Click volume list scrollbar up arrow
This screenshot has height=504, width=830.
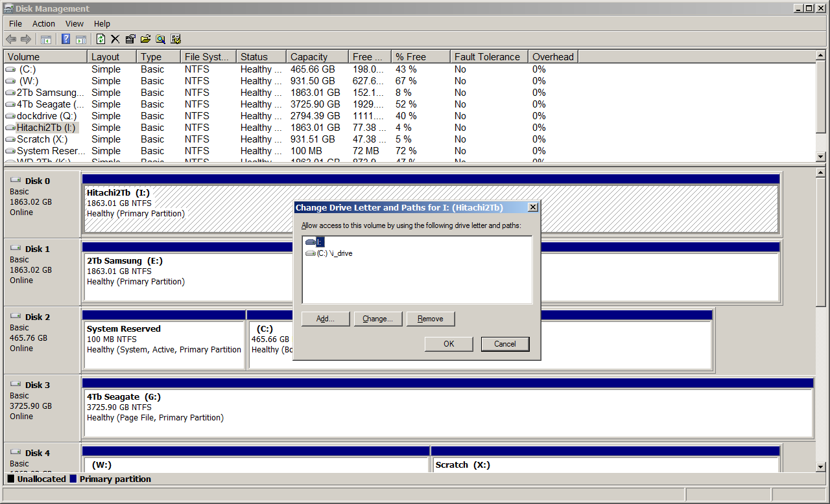tap(820, 56)
